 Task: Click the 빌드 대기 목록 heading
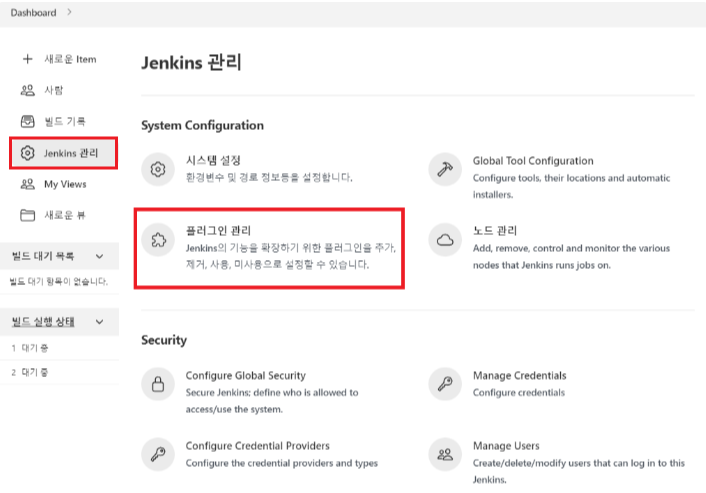click(43, 256)
